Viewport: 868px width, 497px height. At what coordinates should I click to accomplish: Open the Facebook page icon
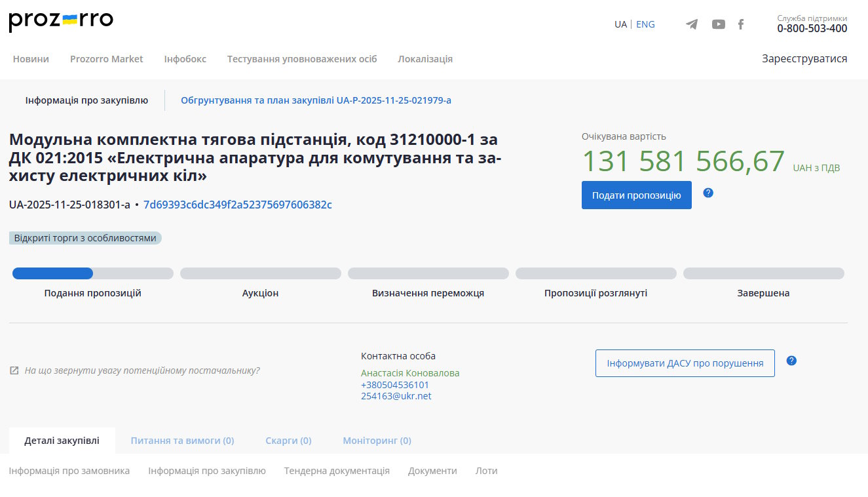(x=741, y=24)
